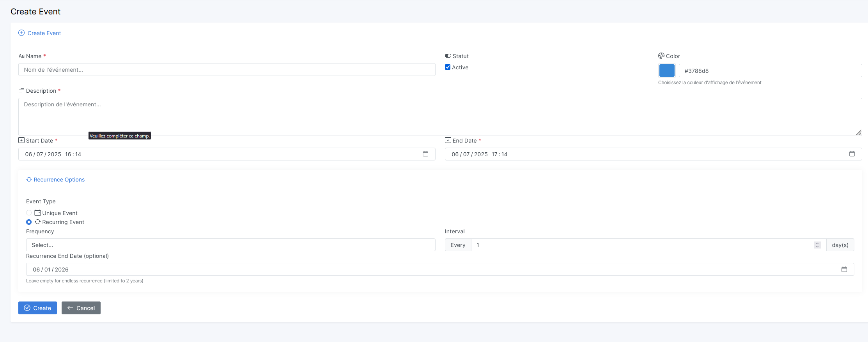
Task: Click the Interval number input
Action: pyautogui.click(x=648, y=245)
